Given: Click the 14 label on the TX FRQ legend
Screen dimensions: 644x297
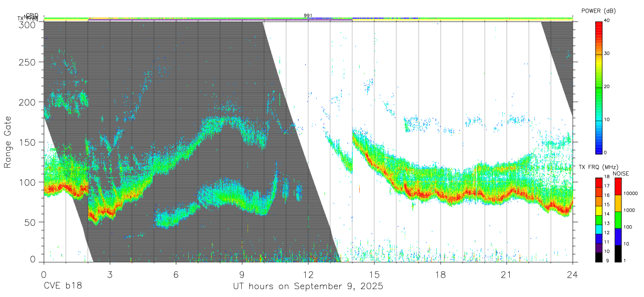Looking at the screenshot, I should 607,214.
